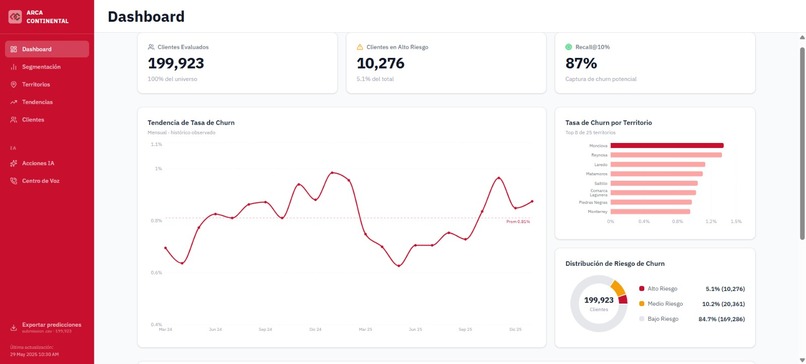The image size is (806, 364).
Task: Click the Comarca Lagunera bar
Action: 653,193
